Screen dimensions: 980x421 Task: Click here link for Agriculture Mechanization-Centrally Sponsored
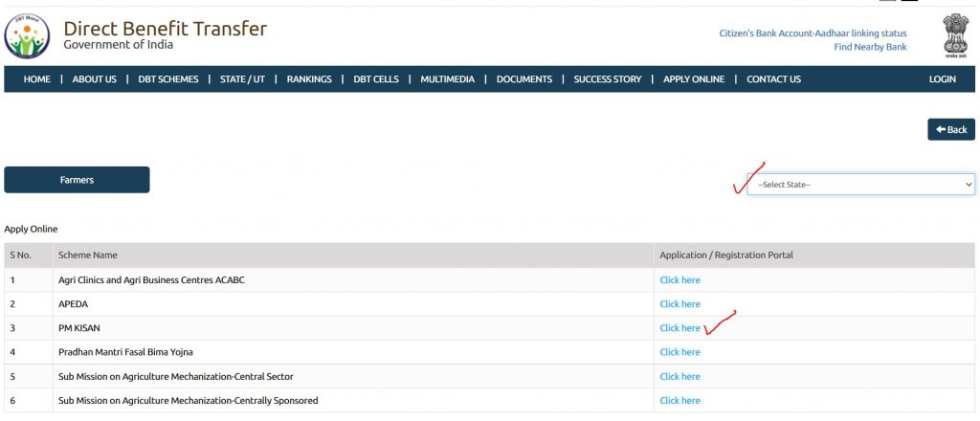[x=680, y=400]
